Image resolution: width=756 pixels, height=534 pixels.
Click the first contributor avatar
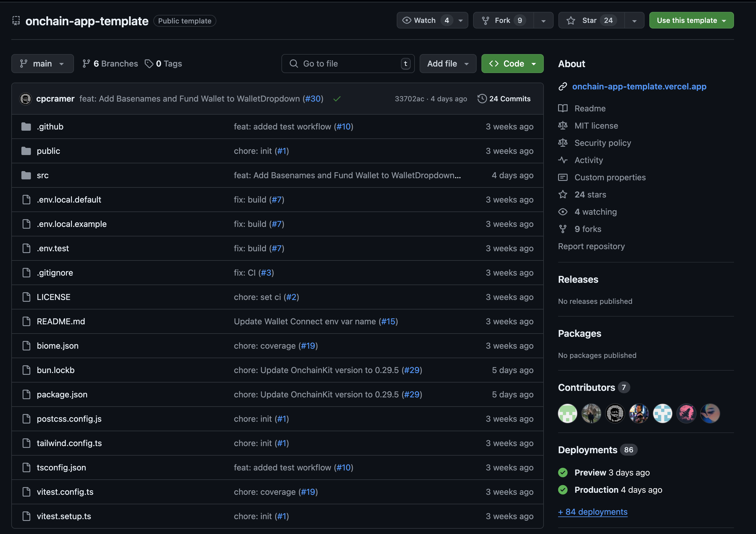point(567,413)
